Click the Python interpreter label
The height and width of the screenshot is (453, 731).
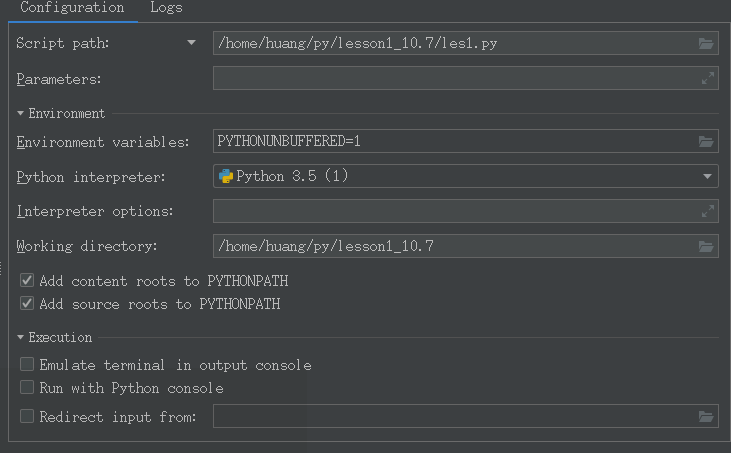91,177
